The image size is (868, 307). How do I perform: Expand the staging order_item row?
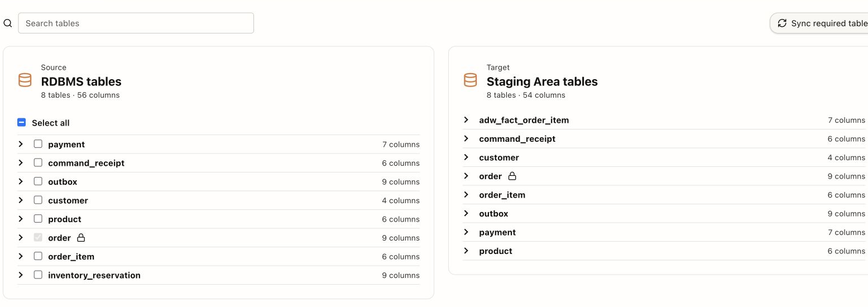pyautogui.click(x=466, y=195)
